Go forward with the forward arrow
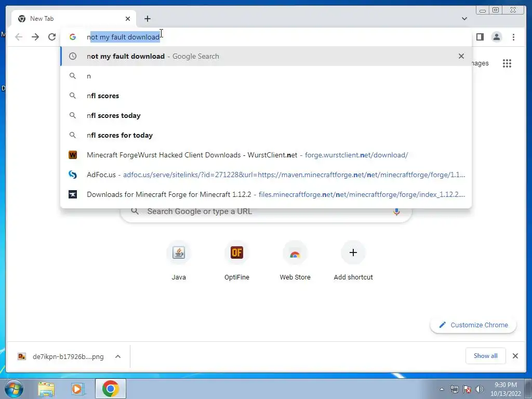Viewport: 532px width, 399px height. coord(35,37)
